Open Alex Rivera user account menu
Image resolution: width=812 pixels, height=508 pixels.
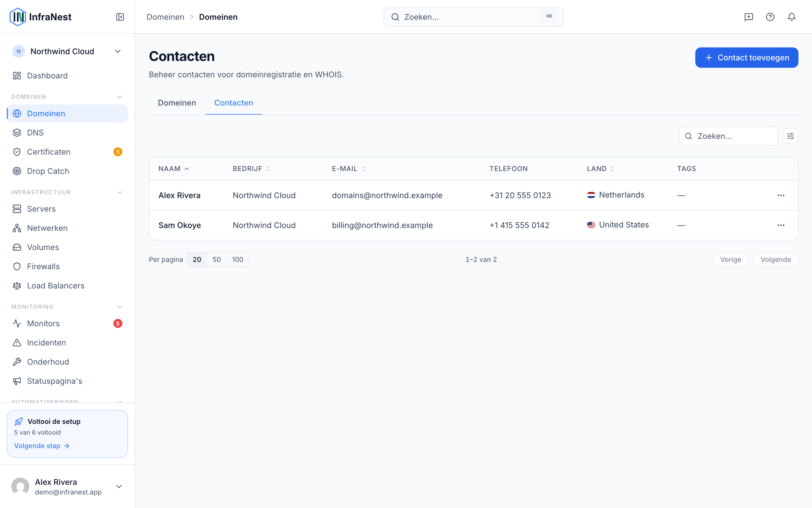[x=67, y=487]
